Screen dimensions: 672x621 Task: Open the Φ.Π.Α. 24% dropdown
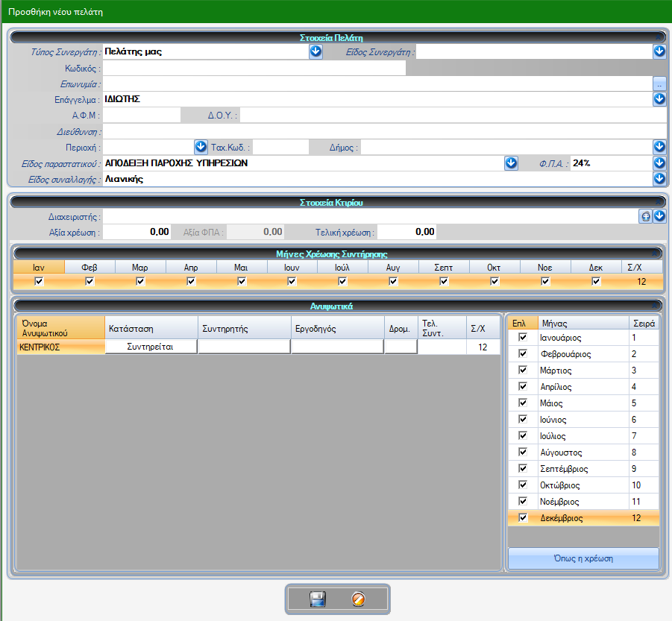tap(659, 163)
